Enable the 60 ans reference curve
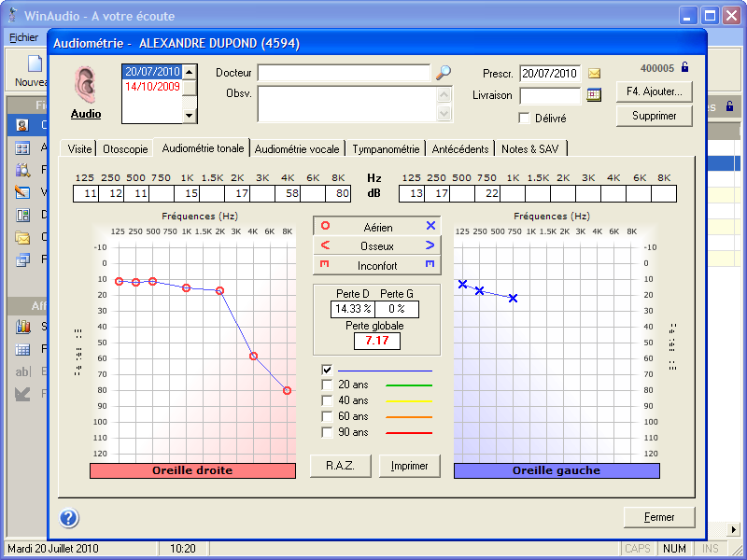The width and height of the screenshot is (747, 560). [x=328, y=416]
